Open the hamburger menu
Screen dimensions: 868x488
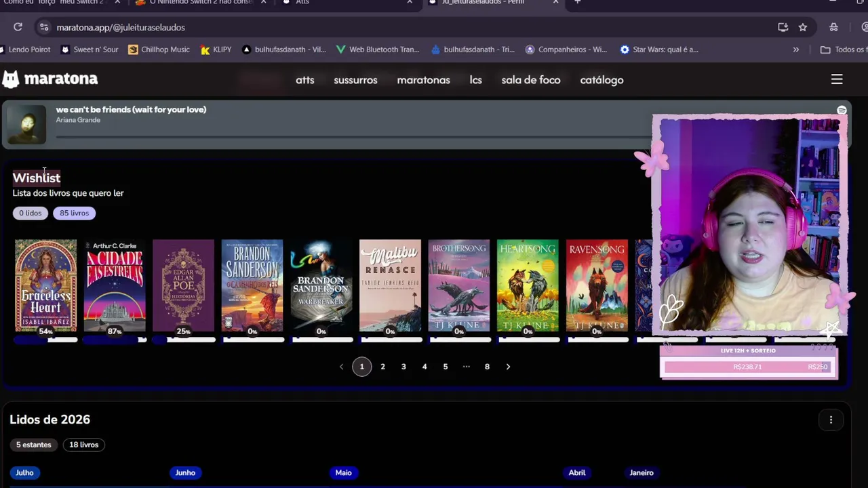837,80
